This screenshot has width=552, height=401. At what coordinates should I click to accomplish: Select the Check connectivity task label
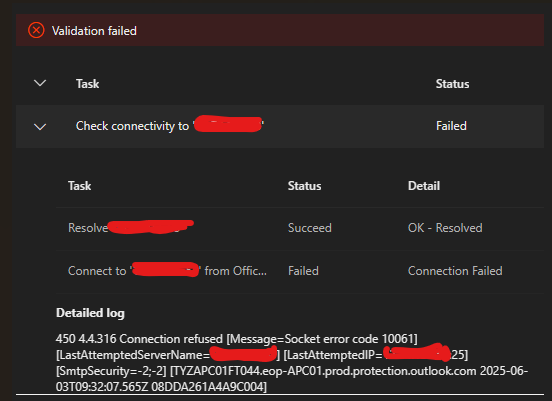pyautogui.click(x=170, y=126)
